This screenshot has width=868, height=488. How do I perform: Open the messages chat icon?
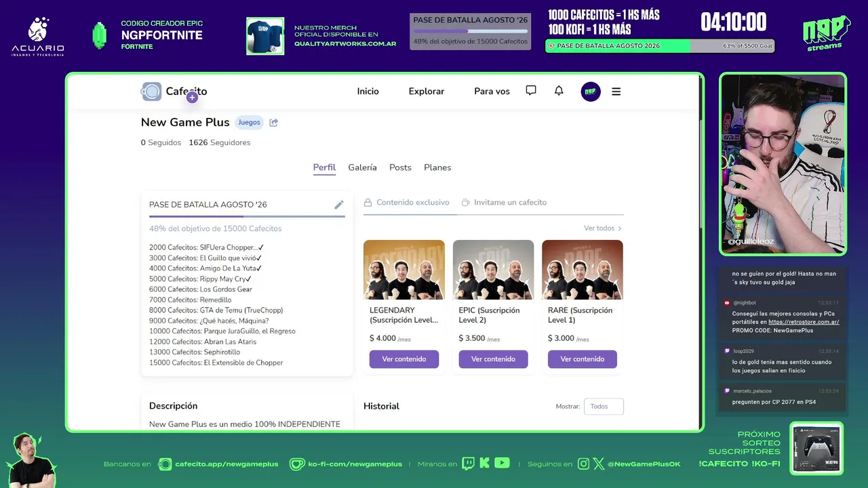531,91
